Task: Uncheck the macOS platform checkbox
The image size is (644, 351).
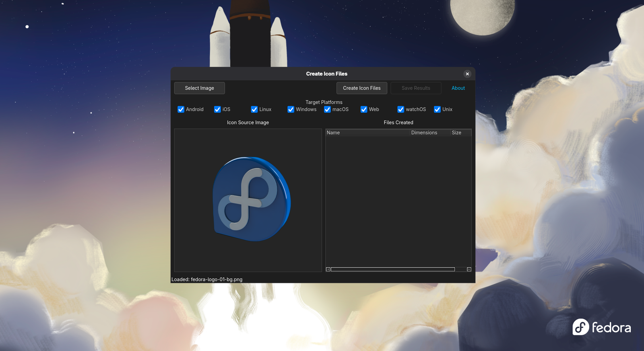Action: tap(327, 109)
